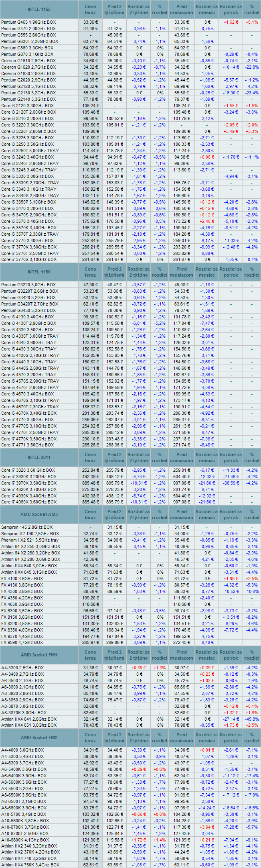Select the Core i3 4130T 2,90GHz BOX row name
The image size is (261, 868).
[x=29, y=323]
